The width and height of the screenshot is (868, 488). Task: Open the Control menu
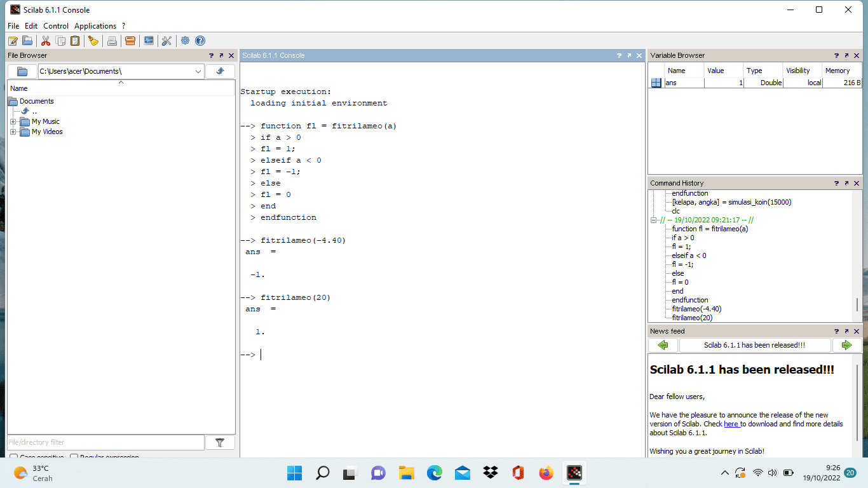point(56,26)
